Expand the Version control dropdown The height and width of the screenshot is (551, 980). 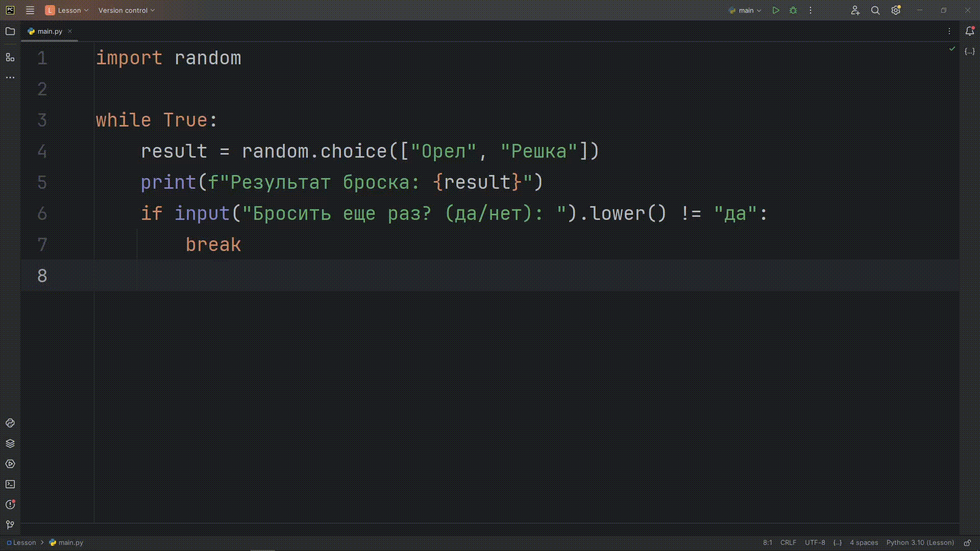tap(126, 10)
